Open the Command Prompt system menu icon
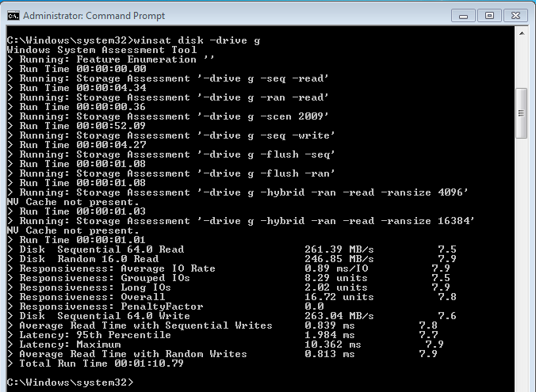Screen dimensions: 536x392 coord(13,16)
